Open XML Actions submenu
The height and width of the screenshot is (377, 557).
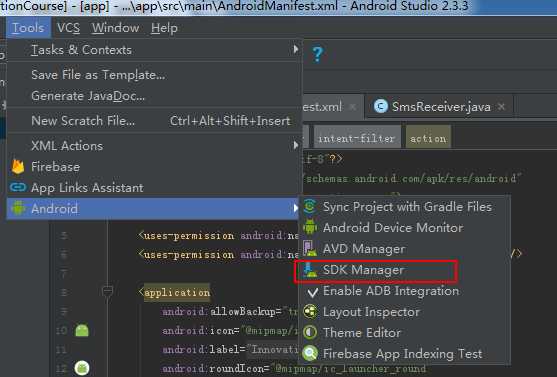155,146
